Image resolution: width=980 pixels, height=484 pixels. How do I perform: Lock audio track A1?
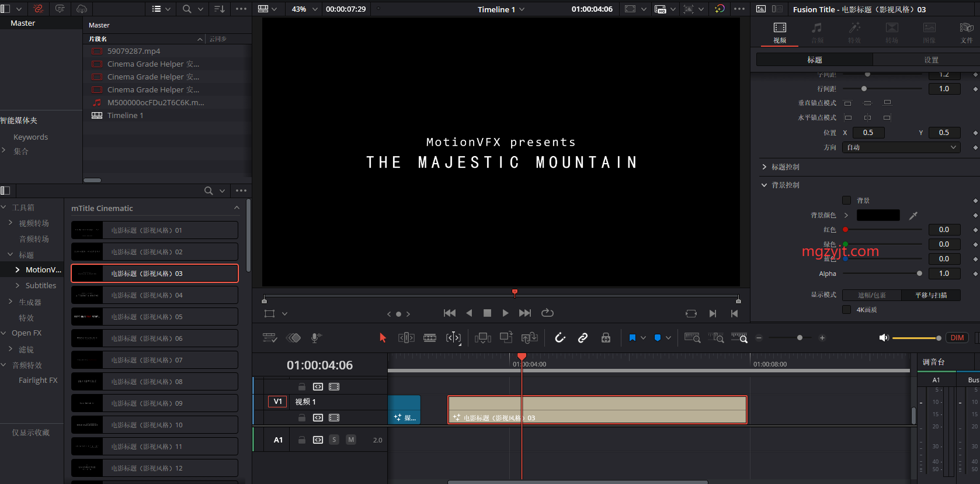coord(302,440)
